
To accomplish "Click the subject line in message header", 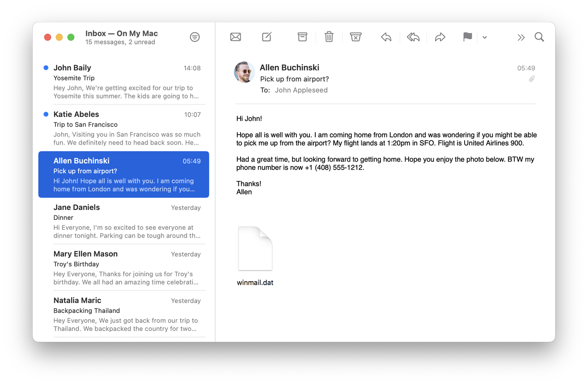I will tap(295, 79).
